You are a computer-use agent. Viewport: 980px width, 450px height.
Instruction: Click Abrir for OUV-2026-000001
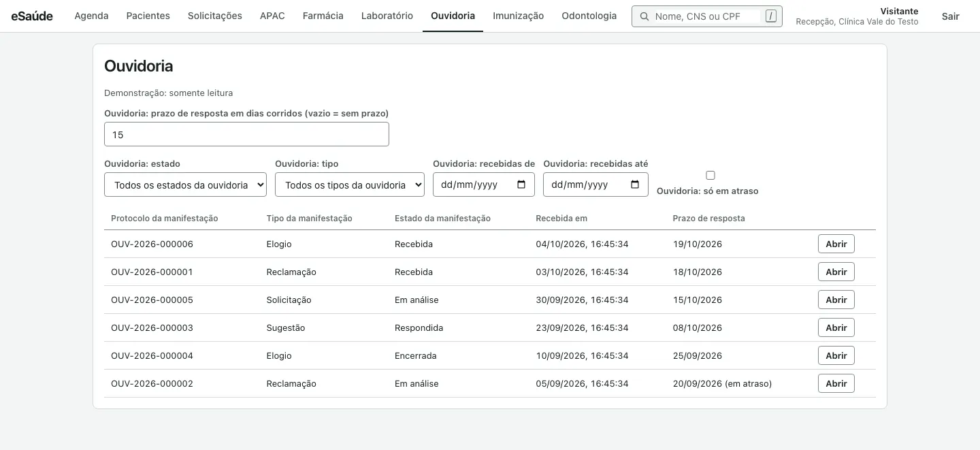(x=836, y=272)
